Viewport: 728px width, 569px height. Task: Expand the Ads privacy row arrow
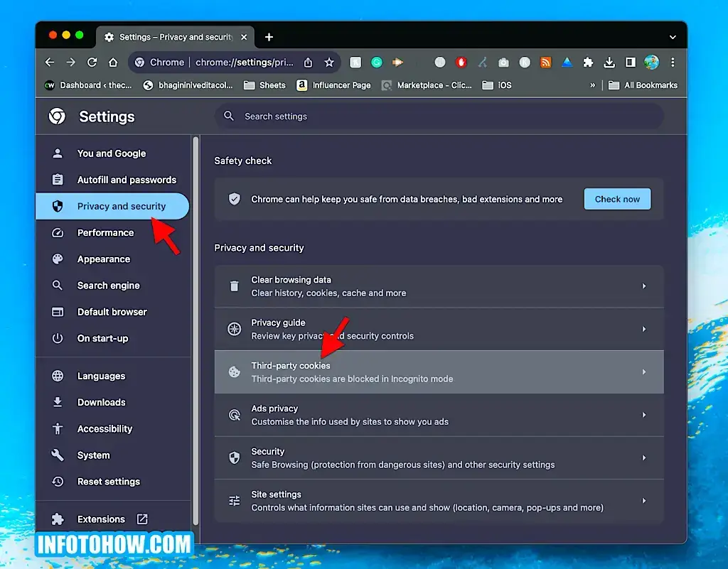point(644,415)
